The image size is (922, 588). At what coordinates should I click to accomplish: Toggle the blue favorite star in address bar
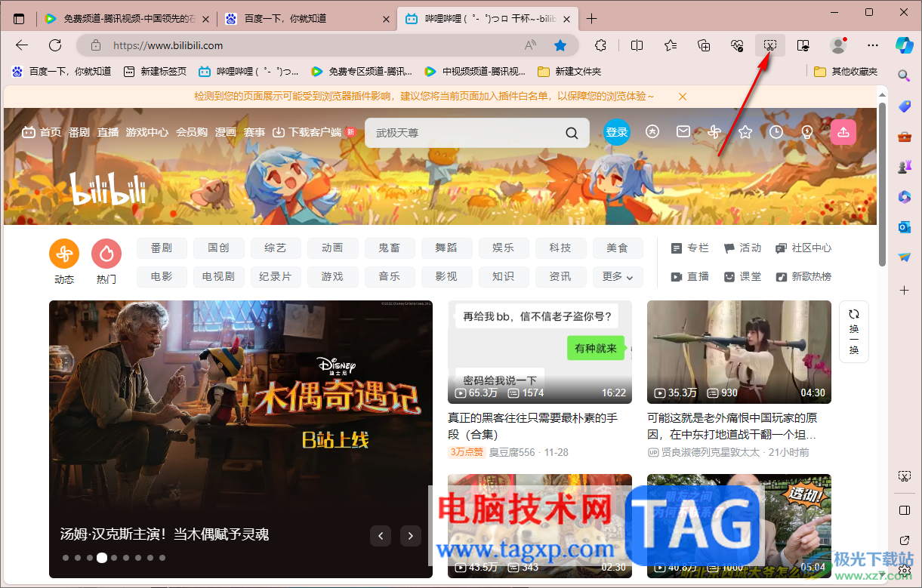click(x=560, y=45)
